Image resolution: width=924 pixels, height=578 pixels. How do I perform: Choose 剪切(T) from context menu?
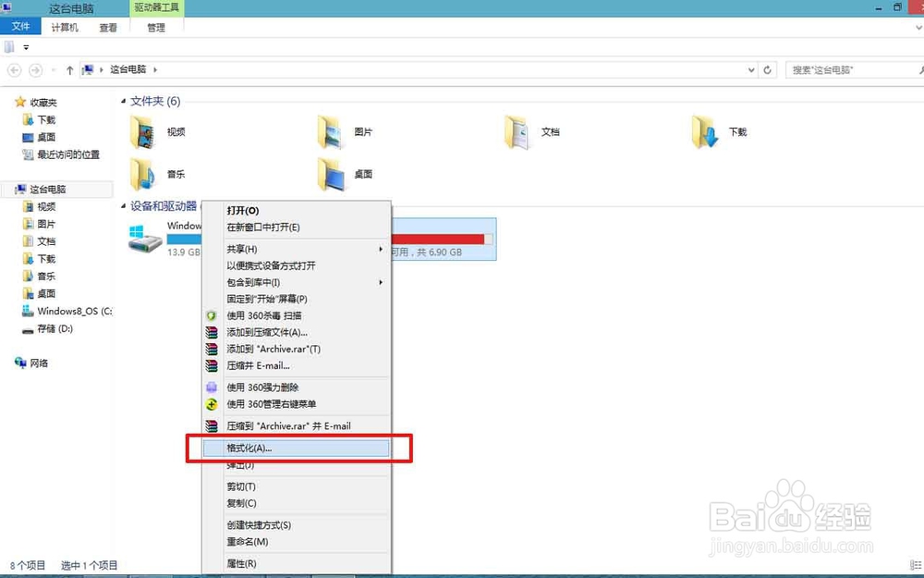click(x=296, y=486)
